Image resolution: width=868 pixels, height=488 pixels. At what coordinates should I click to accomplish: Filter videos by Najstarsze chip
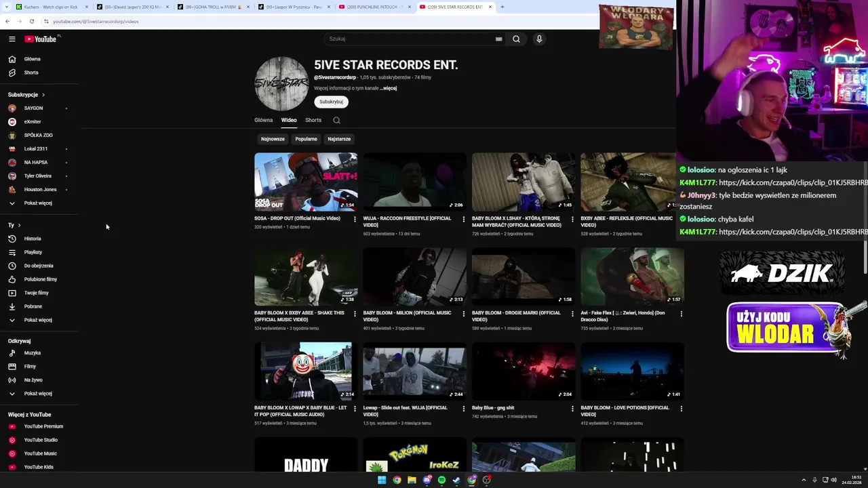[x=339, y=139]
